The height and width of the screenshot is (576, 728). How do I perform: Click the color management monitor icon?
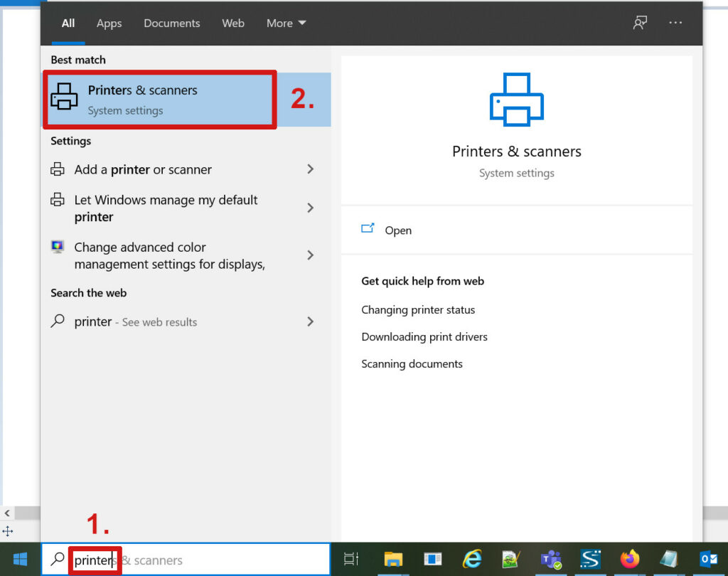[58, 247]
